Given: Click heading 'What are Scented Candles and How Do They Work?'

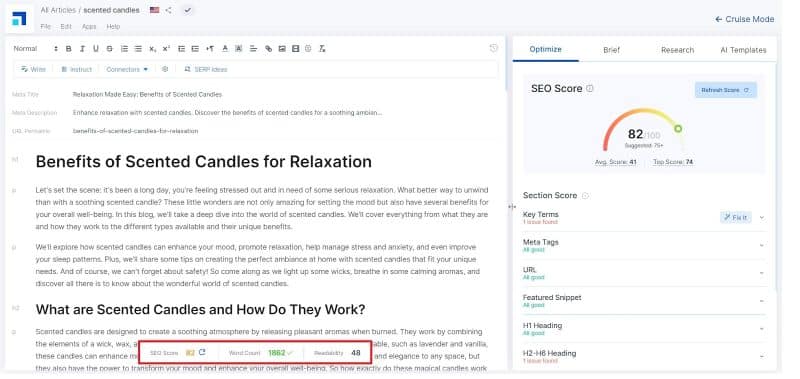Looking at the screenshot, I should coord(201,310).
